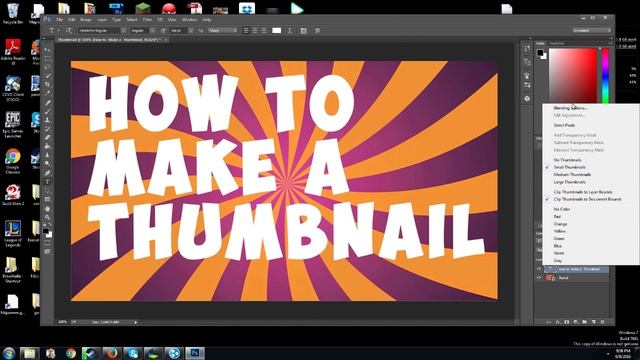Choose Select Pixels in context menu
640x360 pixels.
[564, 125]
